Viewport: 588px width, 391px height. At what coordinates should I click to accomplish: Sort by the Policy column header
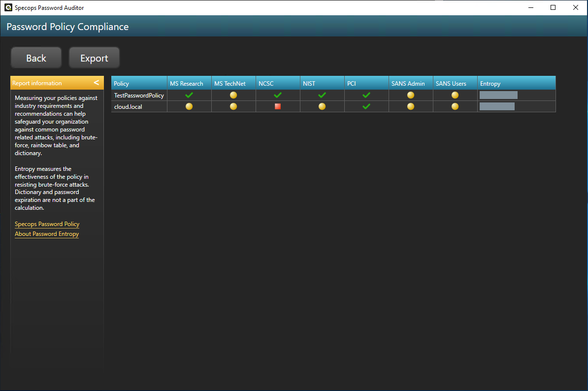[139, 83]
